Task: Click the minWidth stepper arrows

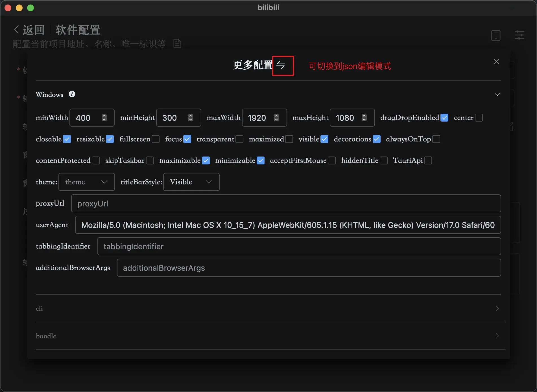Action: pos(104,118)
